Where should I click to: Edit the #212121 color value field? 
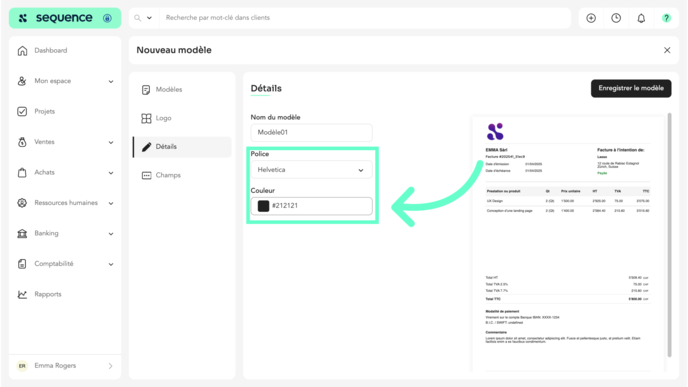[x=312, y=206]
